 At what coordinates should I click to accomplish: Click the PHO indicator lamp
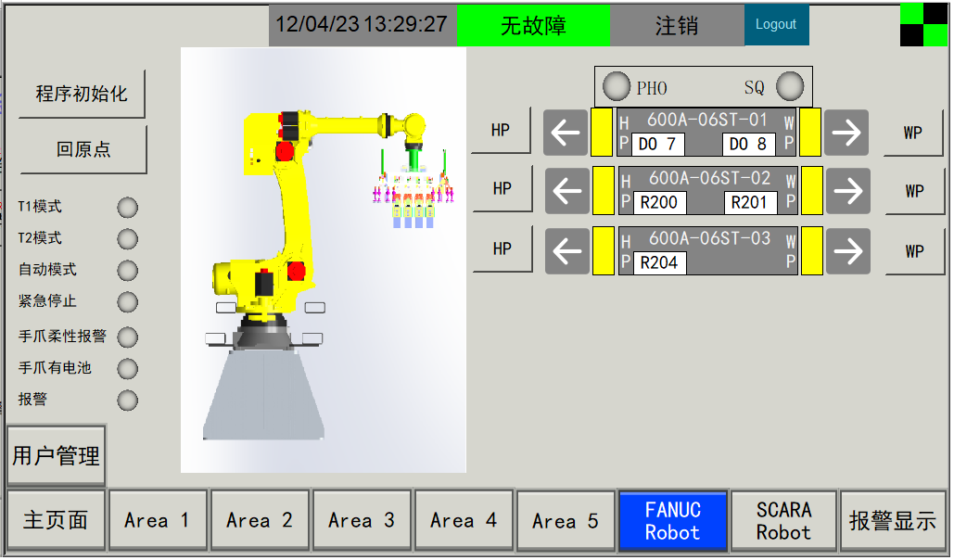click(x=617, y=87)
